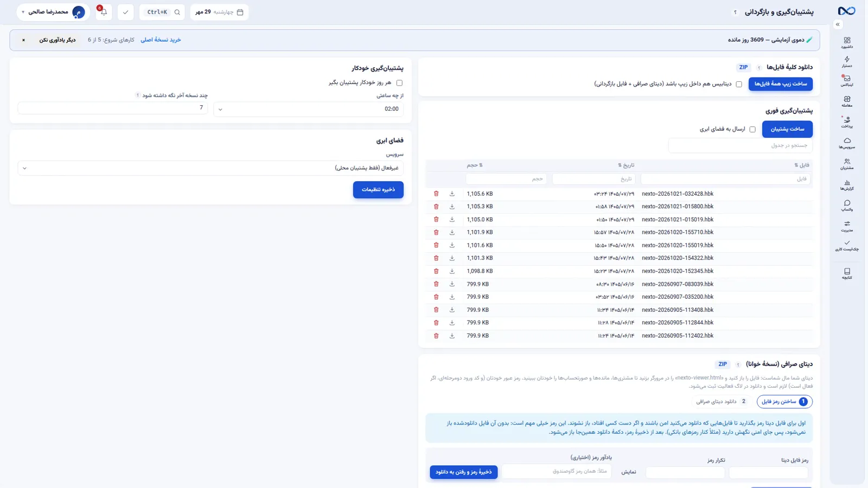Download backup nexto-20261021-032428.hbk
This screenshot has height=488, width=868.
[452, 194]
